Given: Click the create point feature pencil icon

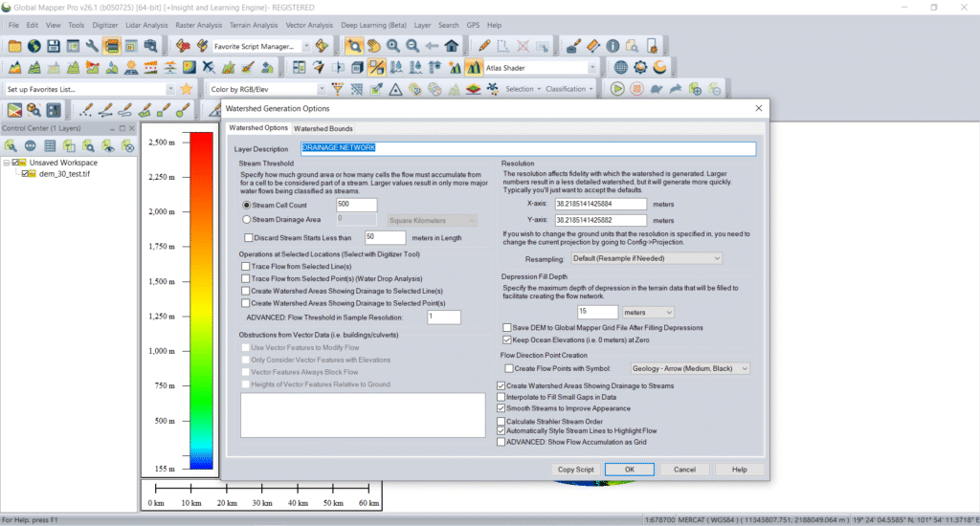Looking at the screenshot, I should tap(86, 111).
